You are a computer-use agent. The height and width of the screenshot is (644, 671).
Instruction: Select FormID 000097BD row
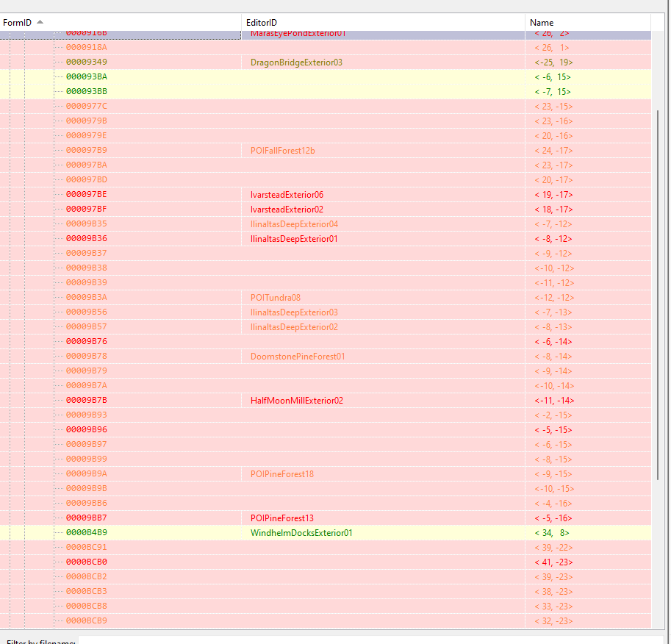326,180
